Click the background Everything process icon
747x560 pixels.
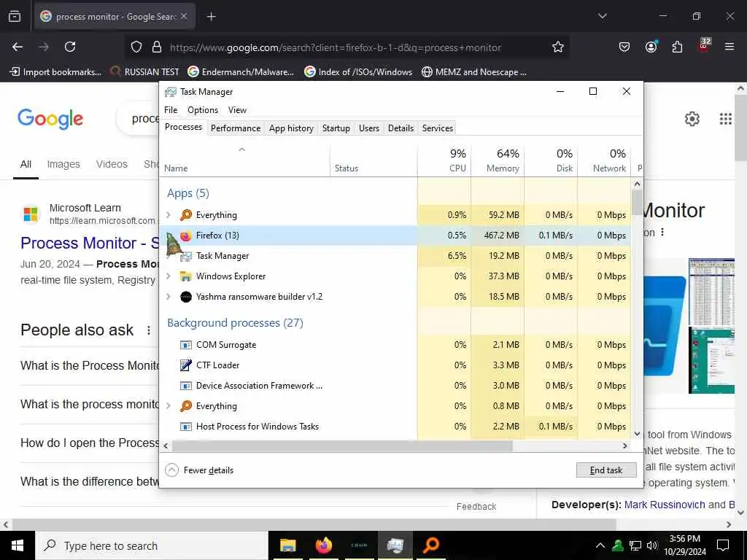point(186,406)
